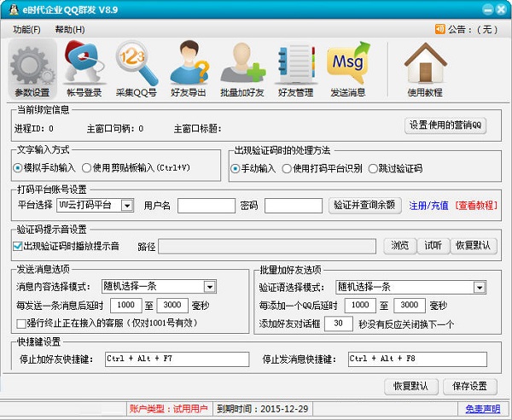Close the e时代企业QQ群发 window

click(x=501, y=9)
